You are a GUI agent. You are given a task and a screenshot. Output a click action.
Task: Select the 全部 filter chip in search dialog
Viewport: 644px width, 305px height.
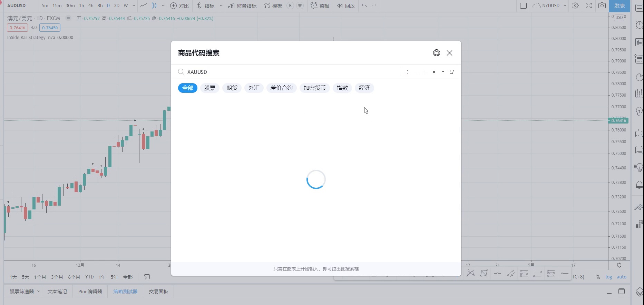pos(188,88)
